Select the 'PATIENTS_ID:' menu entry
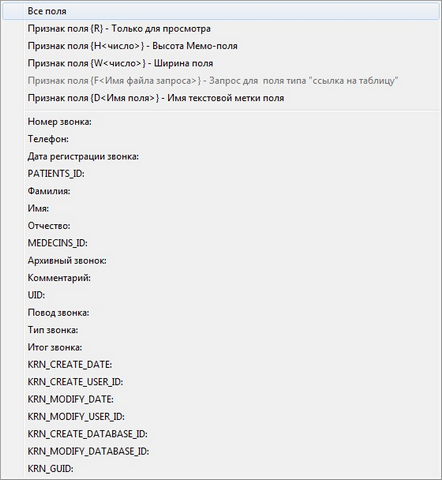 (221, 174)
